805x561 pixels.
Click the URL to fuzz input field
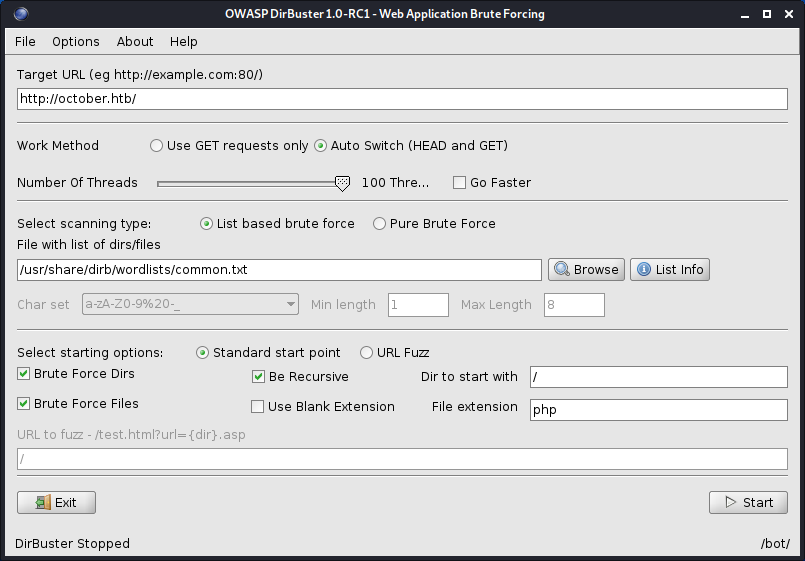[x=402, y=459]
